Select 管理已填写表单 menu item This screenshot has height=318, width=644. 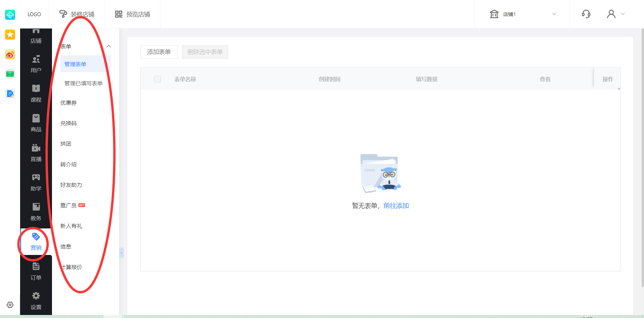84,83
